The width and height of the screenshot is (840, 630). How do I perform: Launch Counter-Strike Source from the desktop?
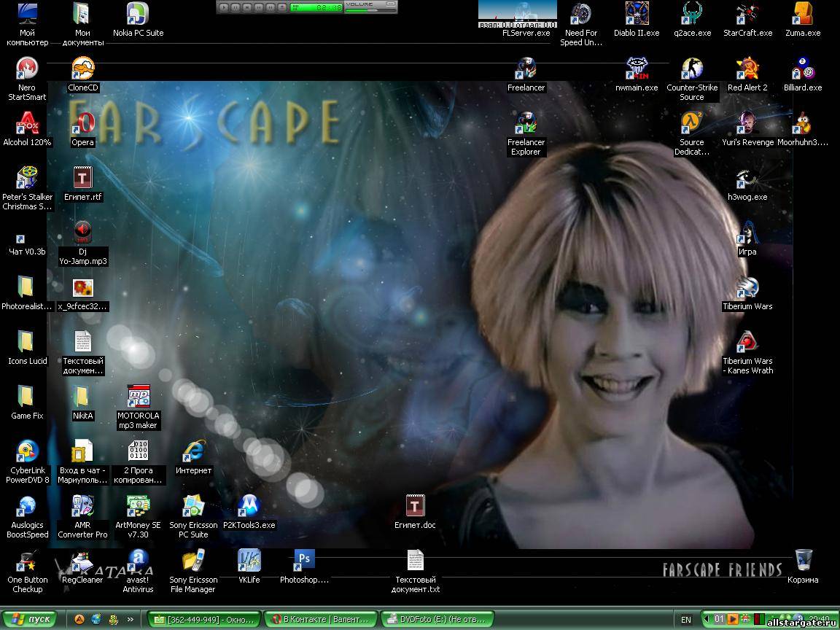[x=691, y=70]
